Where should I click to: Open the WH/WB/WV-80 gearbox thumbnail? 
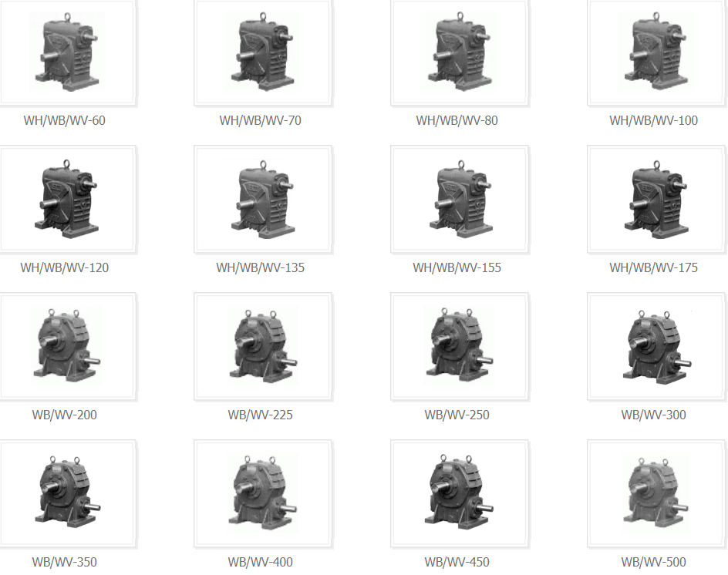click(x=460, y=53)
